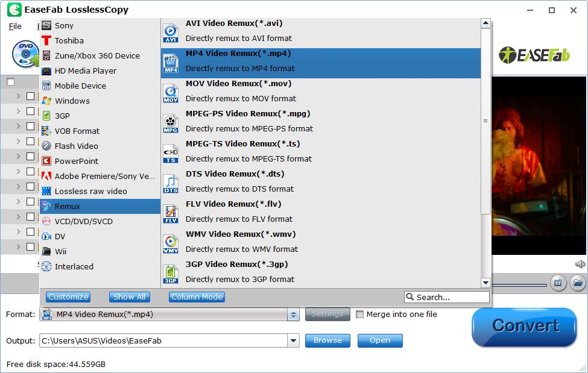Start conversion with Convert button

click(x=524, y=327)
